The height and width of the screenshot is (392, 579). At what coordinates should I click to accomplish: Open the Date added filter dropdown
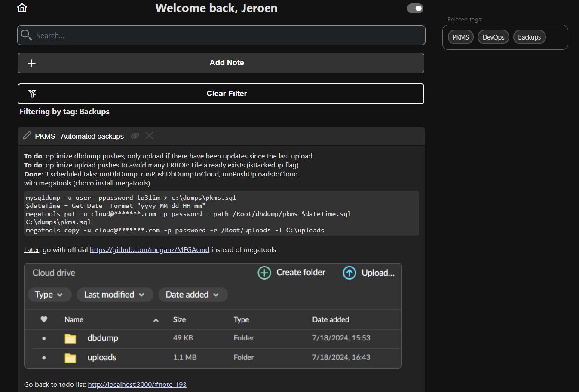[193, 295]
